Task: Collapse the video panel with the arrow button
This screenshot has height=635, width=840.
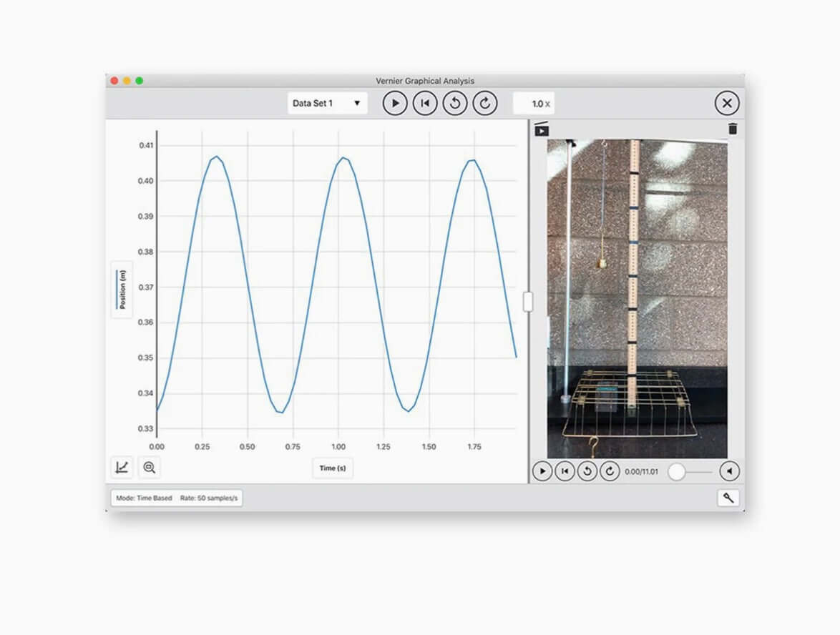Action: (x=729, y=471)
